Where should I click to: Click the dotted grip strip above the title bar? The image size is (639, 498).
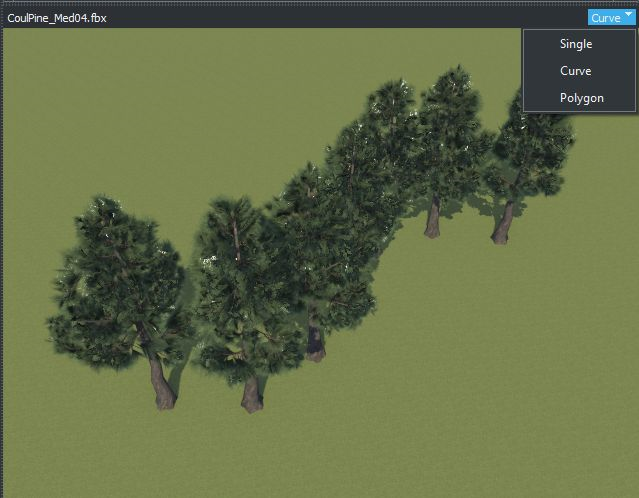point(319,4)
